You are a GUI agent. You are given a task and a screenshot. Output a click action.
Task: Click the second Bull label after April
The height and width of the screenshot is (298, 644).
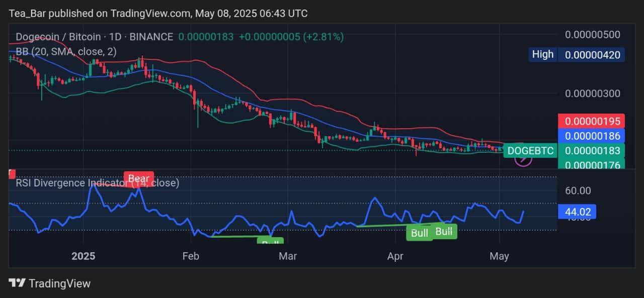[444, 231]
